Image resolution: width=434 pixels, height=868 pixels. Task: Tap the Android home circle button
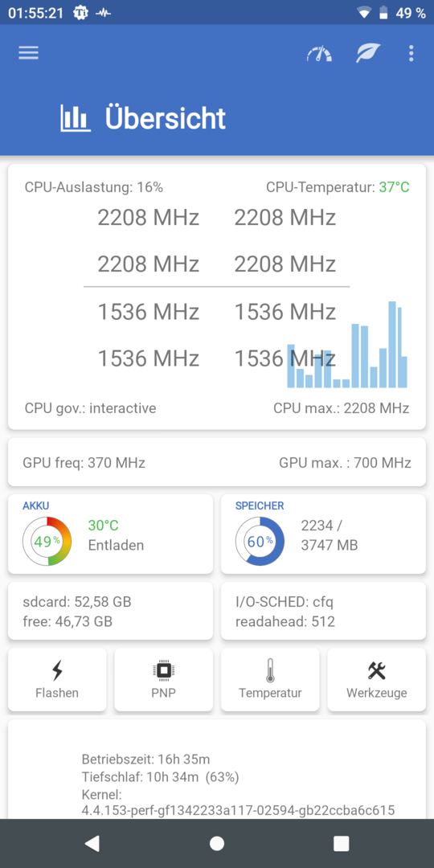(x=217, y=843)
